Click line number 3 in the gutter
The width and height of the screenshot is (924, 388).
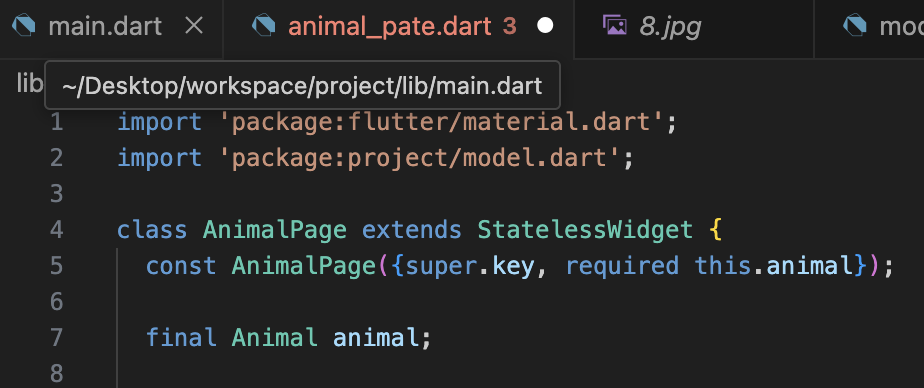57,194
